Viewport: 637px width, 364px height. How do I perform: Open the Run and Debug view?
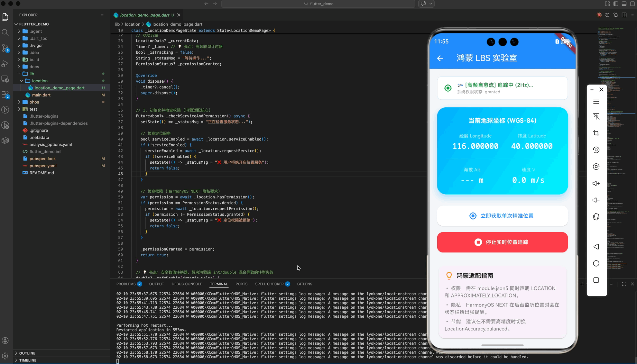[5, 63]
